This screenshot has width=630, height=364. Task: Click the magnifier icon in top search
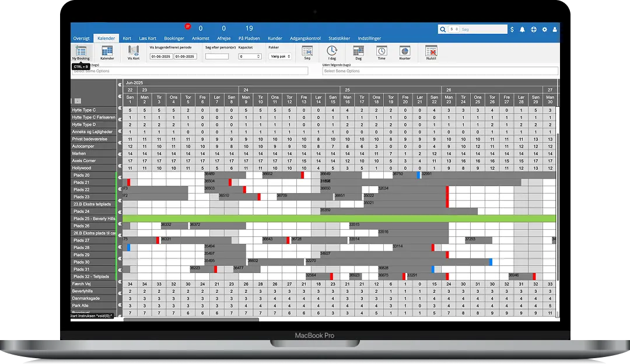tap(443, 29)
